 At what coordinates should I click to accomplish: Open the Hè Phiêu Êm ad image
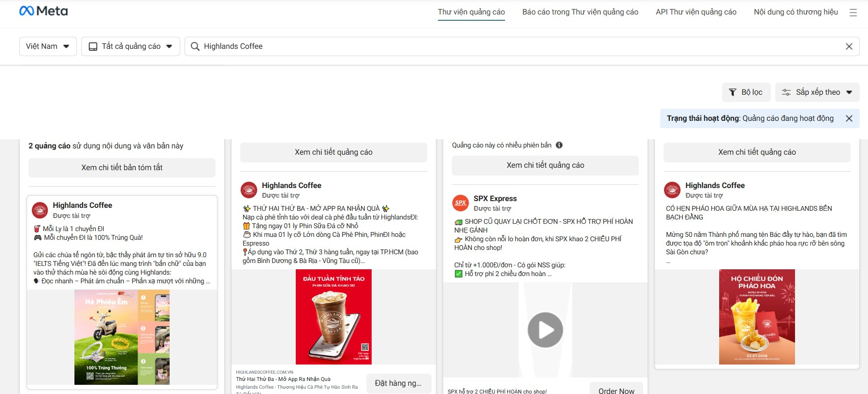pos(122,337)
